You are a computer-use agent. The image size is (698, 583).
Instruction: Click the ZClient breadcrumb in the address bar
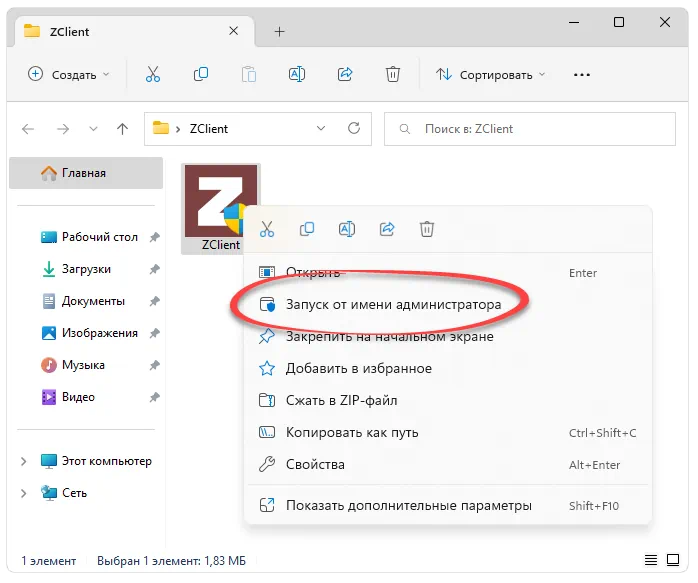[x=209, y=129]
